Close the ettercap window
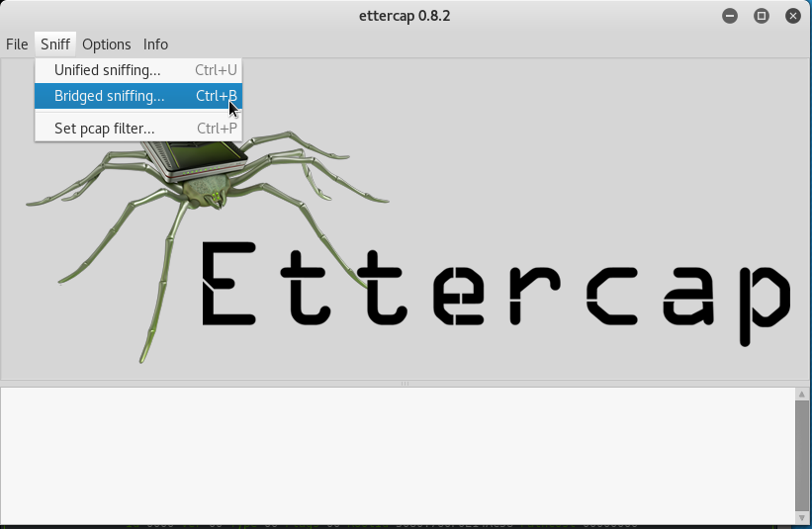812x529 pixels. click(x=793, y=16)
